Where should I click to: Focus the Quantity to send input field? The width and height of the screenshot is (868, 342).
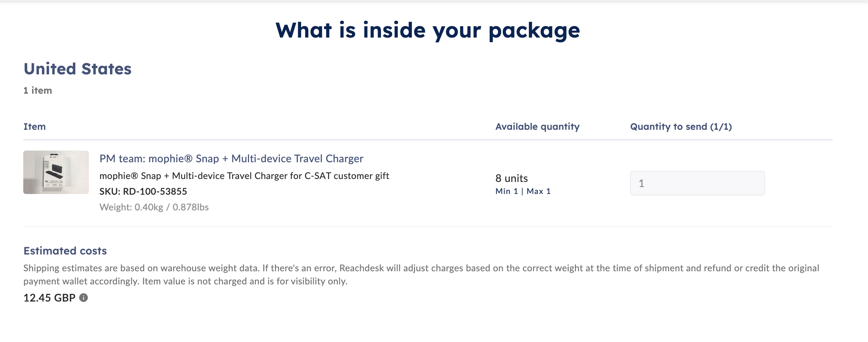697,183
